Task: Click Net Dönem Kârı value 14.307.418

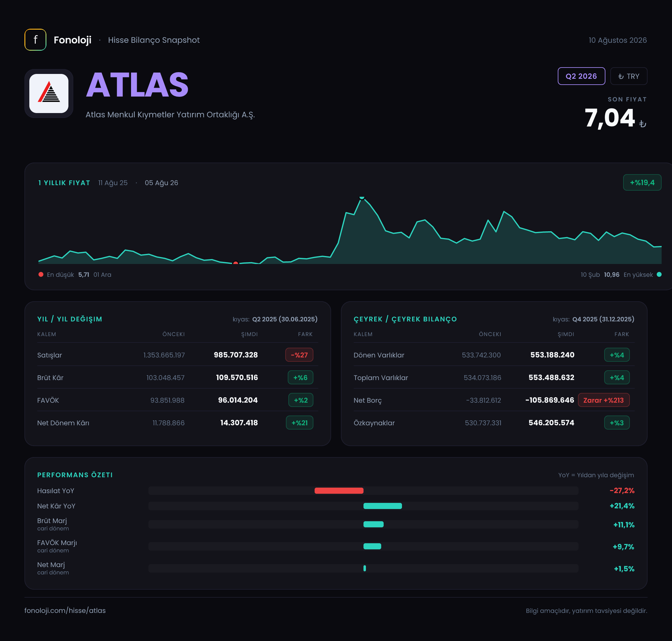Action: (x=239, y=423)
